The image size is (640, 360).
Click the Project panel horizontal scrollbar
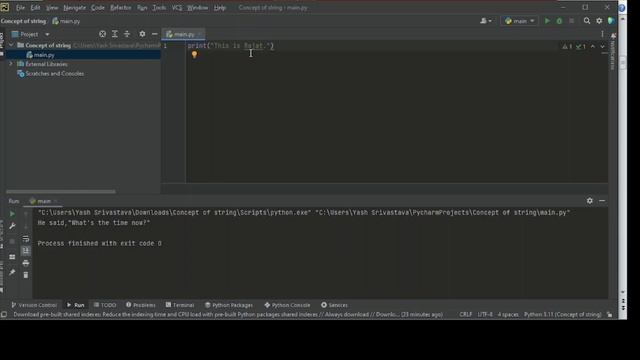[61, 191]
